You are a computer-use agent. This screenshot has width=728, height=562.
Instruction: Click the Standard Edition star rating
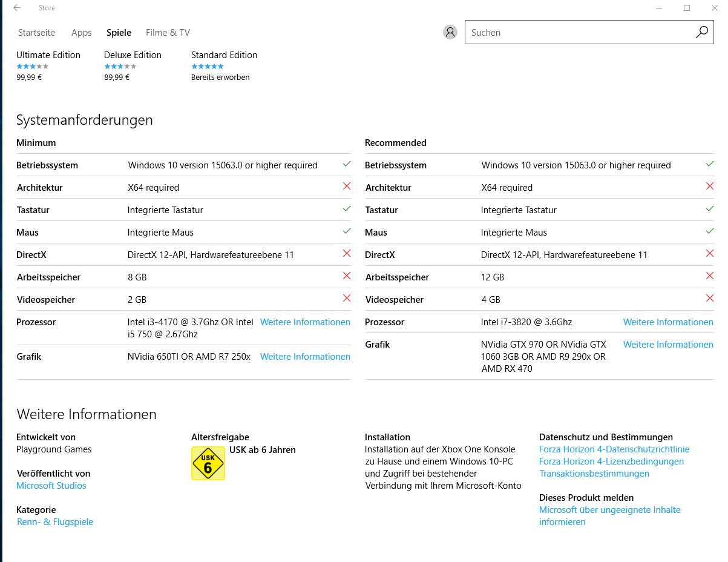(208, 67)
